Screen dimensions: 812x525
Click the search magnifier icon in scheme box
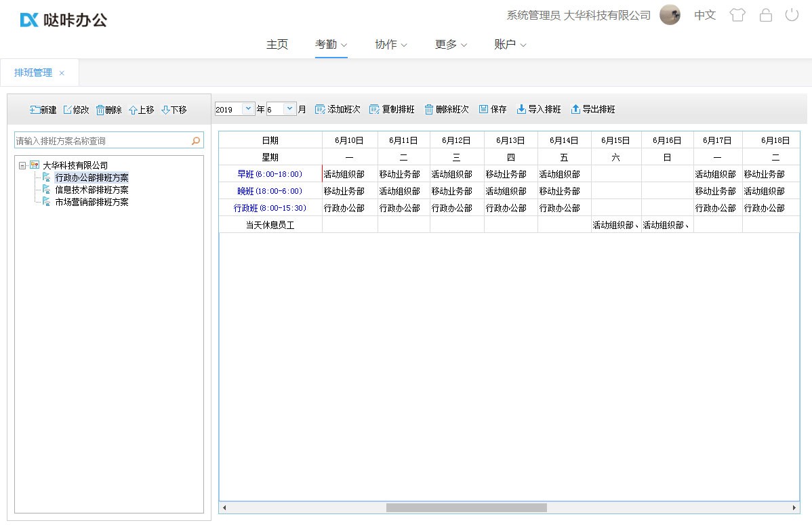click(196, 141)
